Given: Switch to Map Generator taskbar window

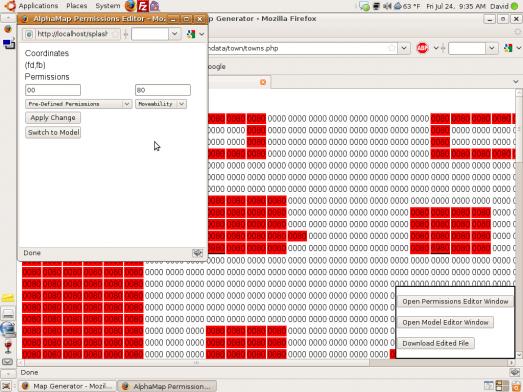Looking at the screenshot, I should 67,386.
